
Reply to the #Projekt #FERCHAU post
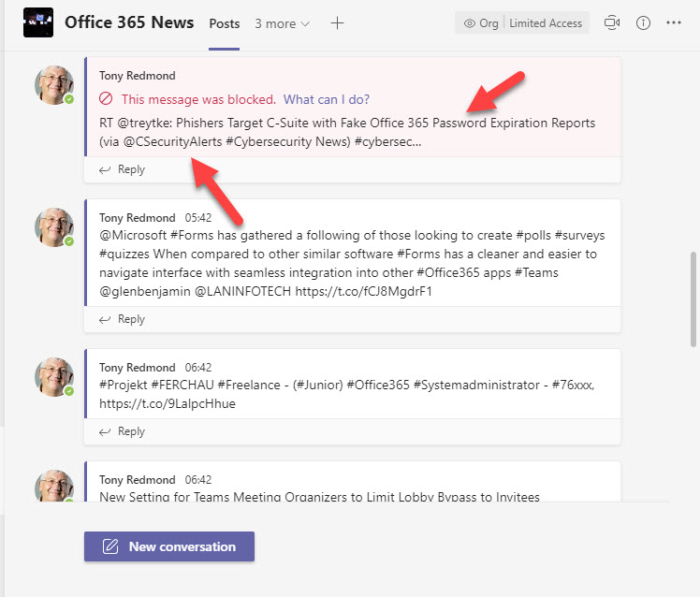tap(122, 431)
